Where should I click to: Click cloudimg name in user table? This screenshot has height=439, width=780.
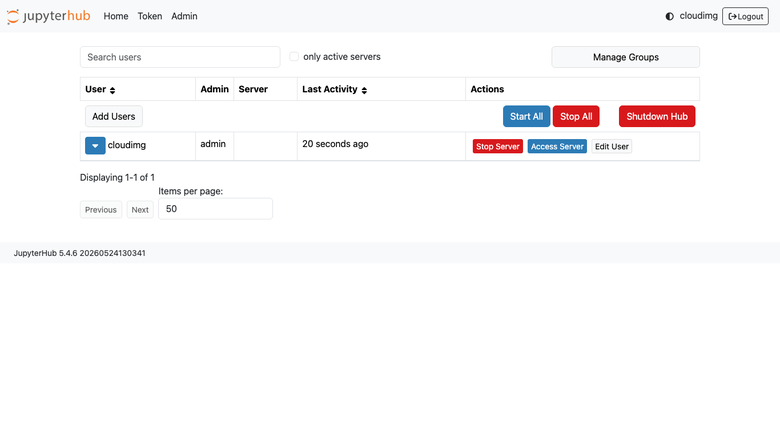(127, 145)
